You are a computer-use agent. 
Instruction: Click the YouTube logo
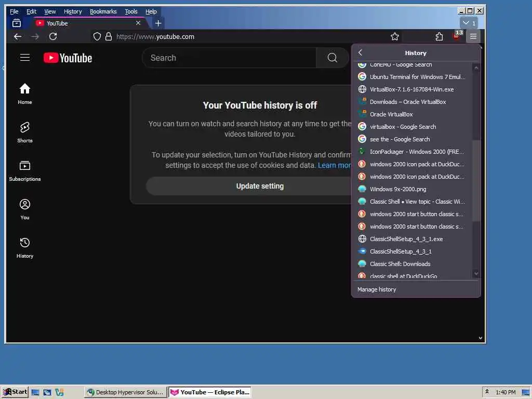68,58
